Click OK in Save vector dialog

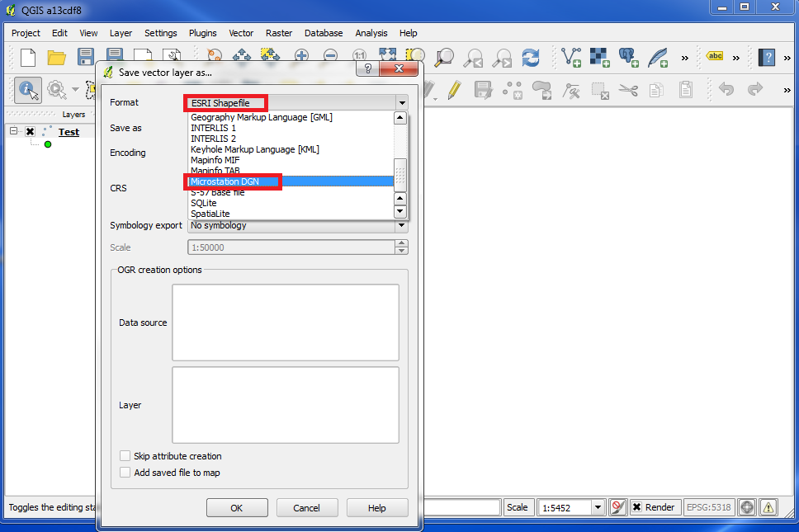237,507
